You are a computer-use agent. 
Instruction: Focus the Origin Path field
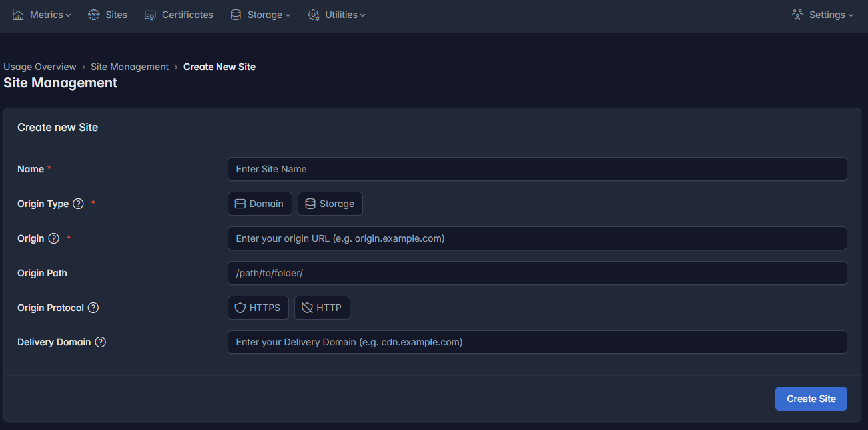tap(538, 273)
